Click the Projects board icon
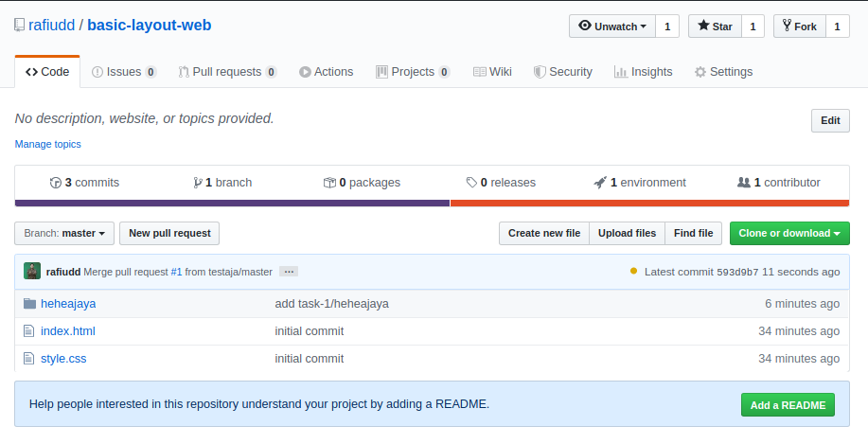 click(381, 72)
